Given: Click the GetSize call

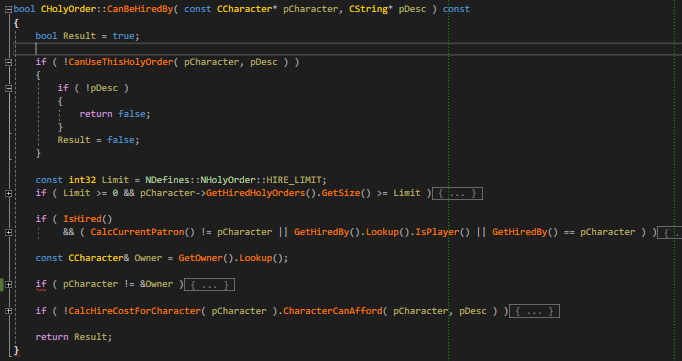Looking at the screenshot, I should [x=341, y=193].
